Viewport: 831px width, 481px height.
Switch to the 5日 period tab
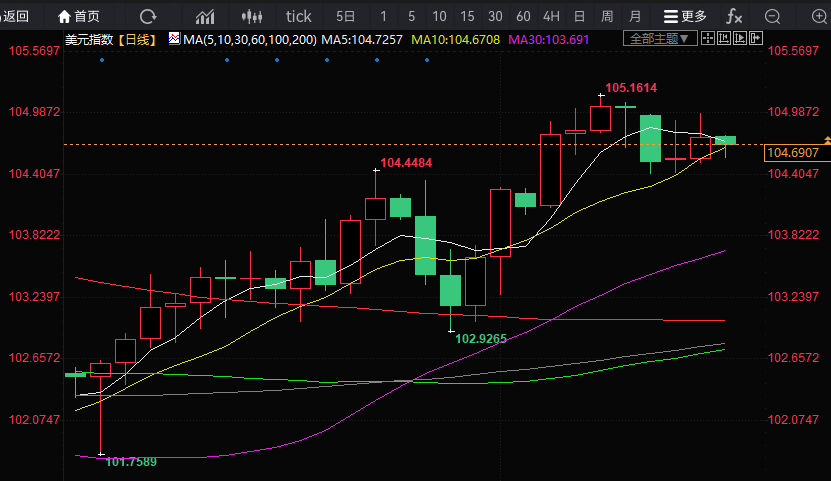coord(345,16)
